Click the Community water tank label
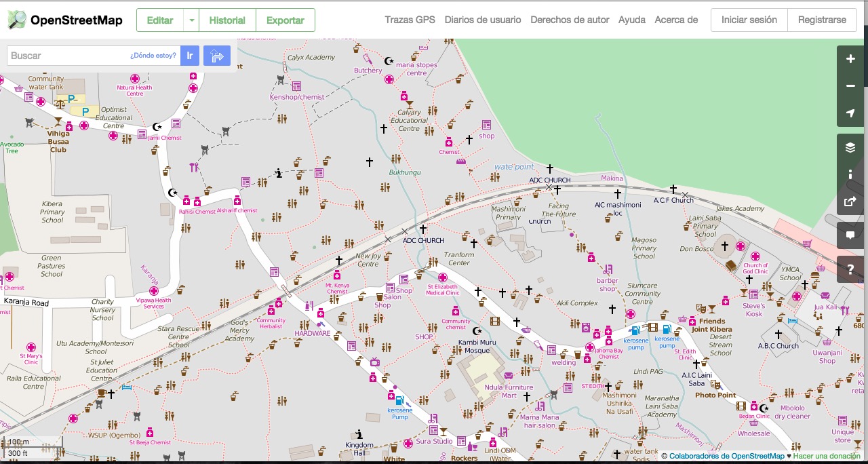Viewport: 868px width, 464px height. pos(46,83)
